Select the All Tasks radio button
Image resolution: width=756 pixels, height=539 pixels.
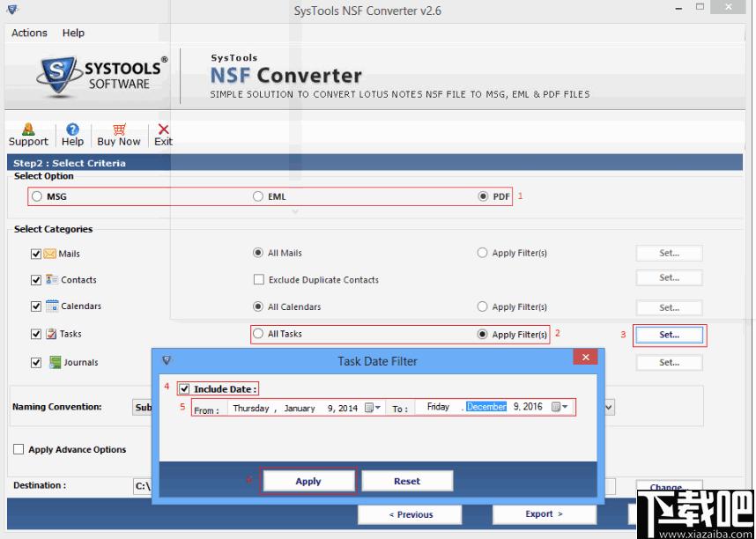pyautogui.click(x=258, y=334)
